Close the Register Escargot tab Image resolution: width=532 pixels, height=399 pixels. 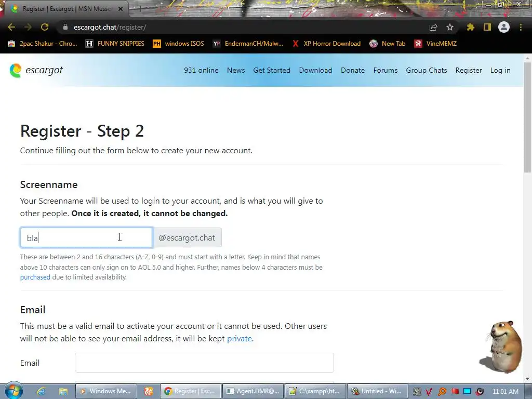121,9
